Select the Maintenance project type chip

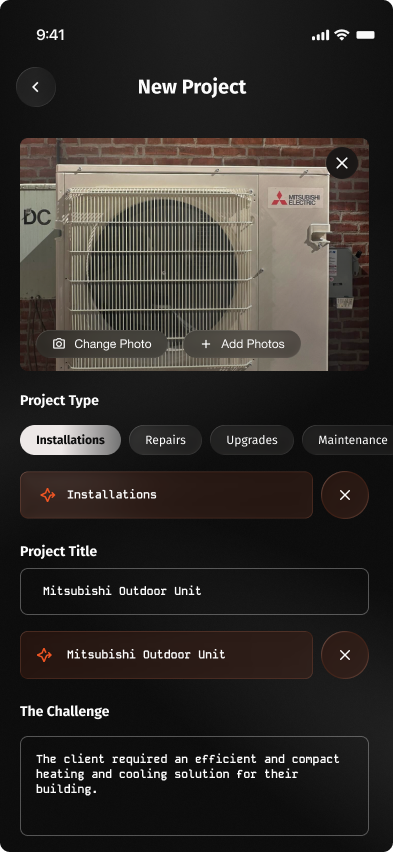point(348,440)
